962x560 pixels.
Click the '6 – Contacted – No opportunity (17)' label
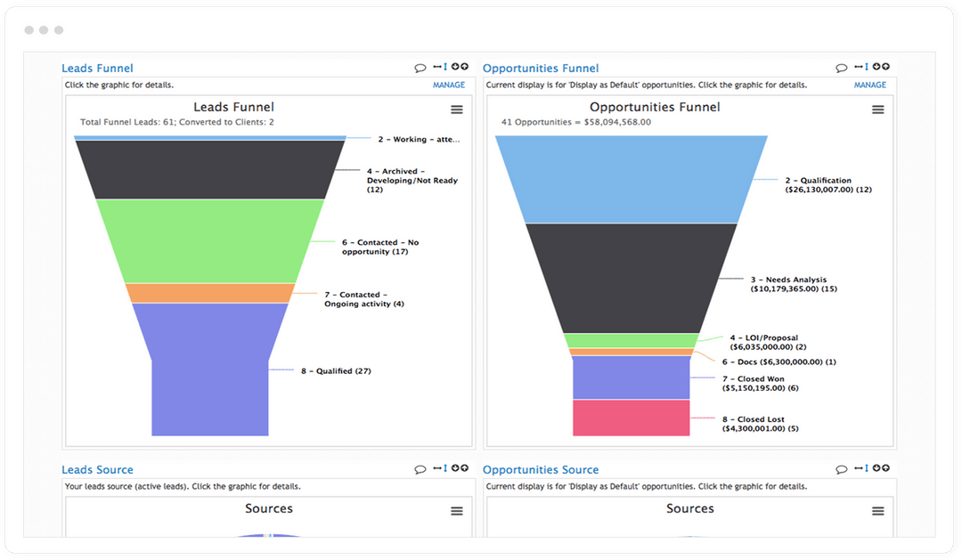click(x=380, y=248)
